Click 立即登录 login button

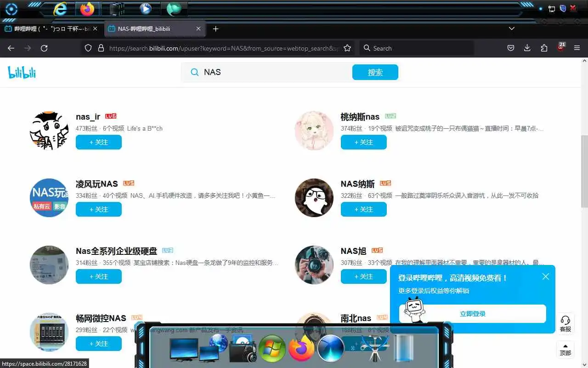pyautogui.click(x=473, y=314)
